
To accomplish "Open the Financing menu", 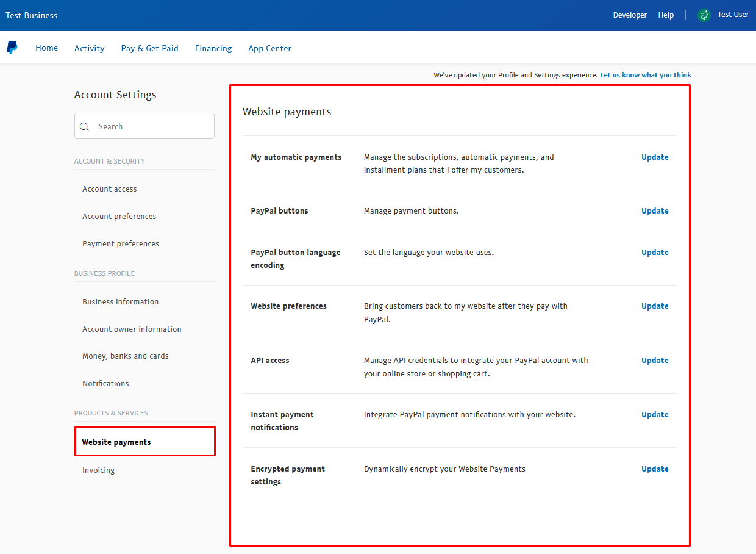I will coord(213,48).
